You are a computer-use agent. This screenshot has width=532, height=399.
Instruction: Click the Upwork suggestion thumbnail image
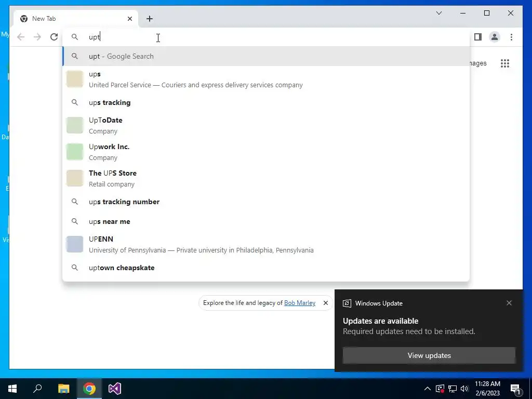pos(75,152)
